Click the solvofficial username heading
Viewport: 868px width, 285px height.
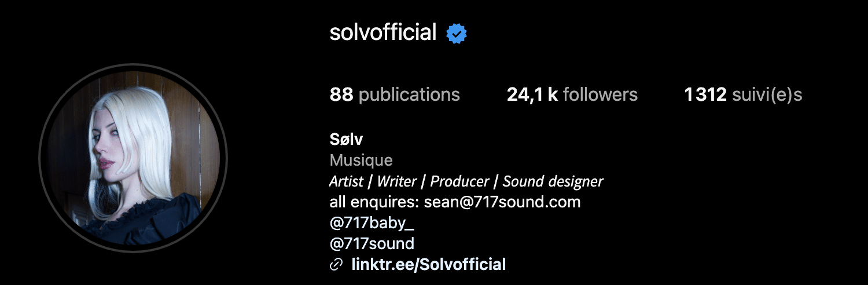point(383,33)
